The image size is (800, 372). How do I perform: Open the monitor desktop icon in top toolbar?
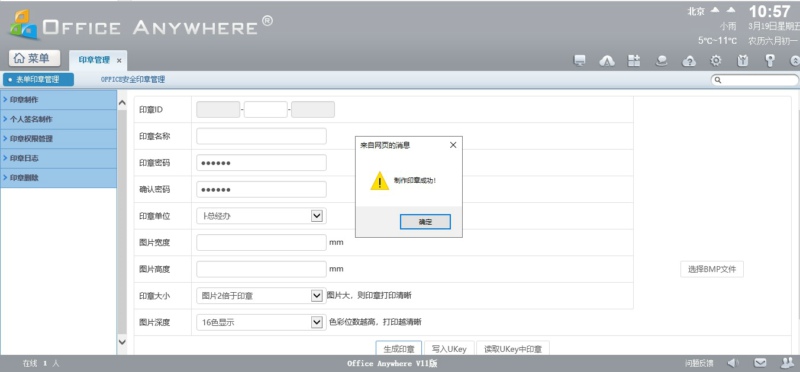point(579,61)
